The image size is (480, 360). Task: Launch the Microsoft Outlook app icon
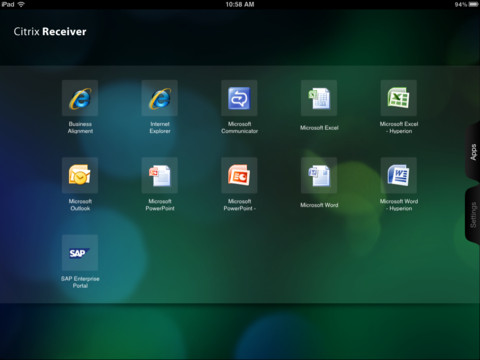click(80, 175)
